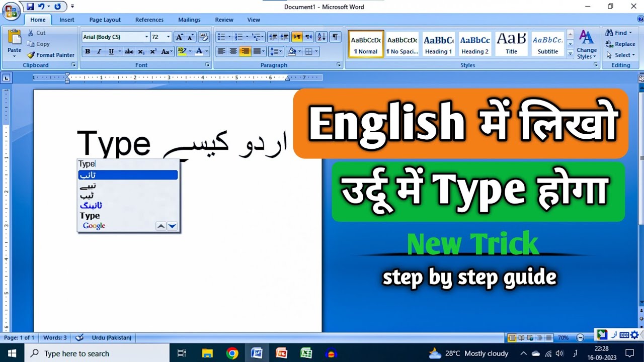Image resolution: width=644 pixels, height=362 pixels.
Task: Click the spelling check icon in status bar
Action: (x=79, y=338)
